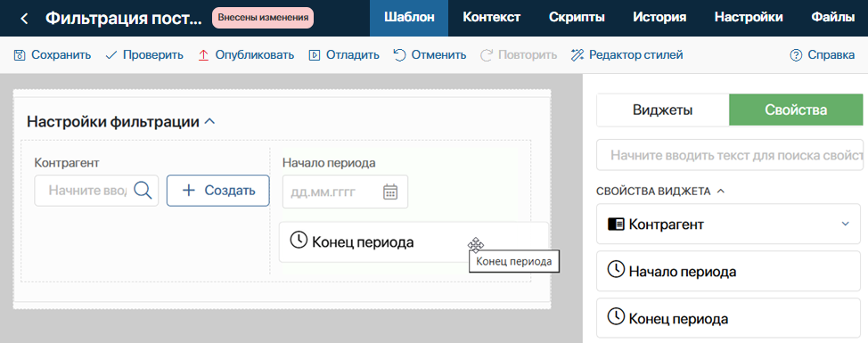Open Редактор стилей
The image size is (868, 343).
627,54
